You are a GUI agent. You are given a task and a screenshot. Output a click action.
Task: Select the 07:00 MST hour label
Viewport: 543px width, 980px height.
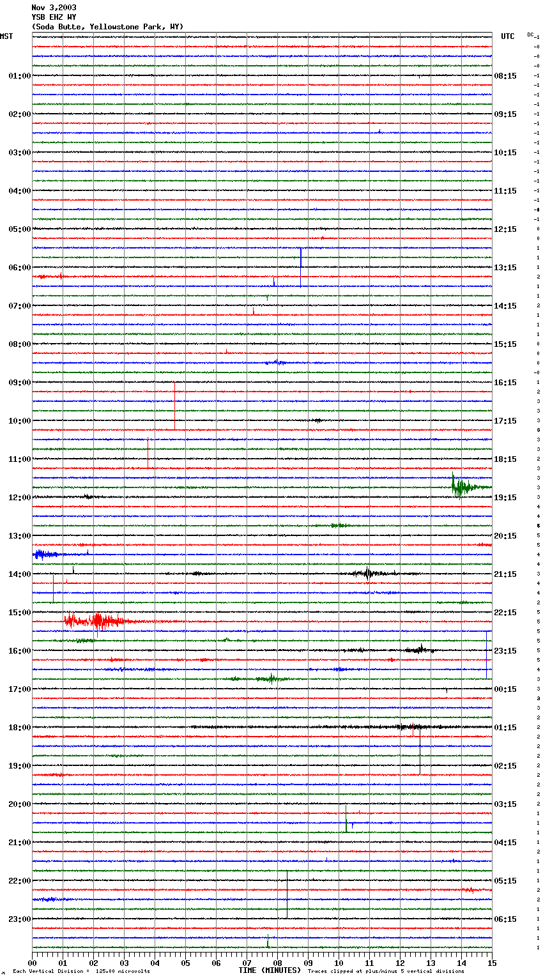tap(20, 306)
